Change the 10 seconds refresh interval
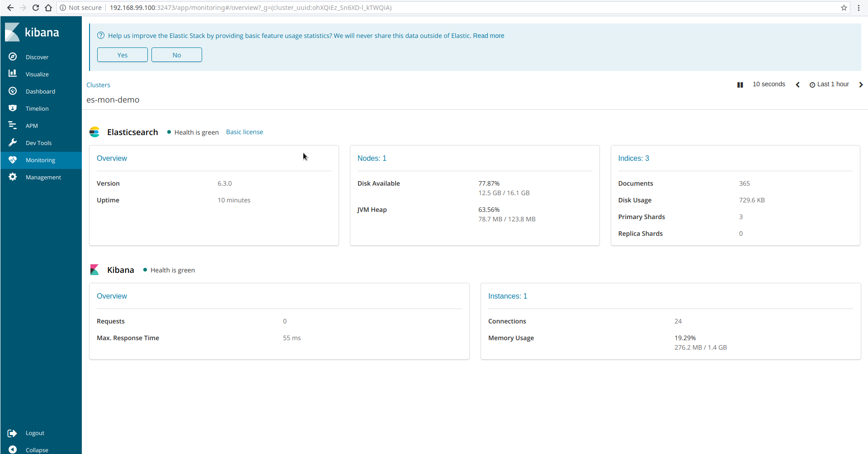 [769, 84]
